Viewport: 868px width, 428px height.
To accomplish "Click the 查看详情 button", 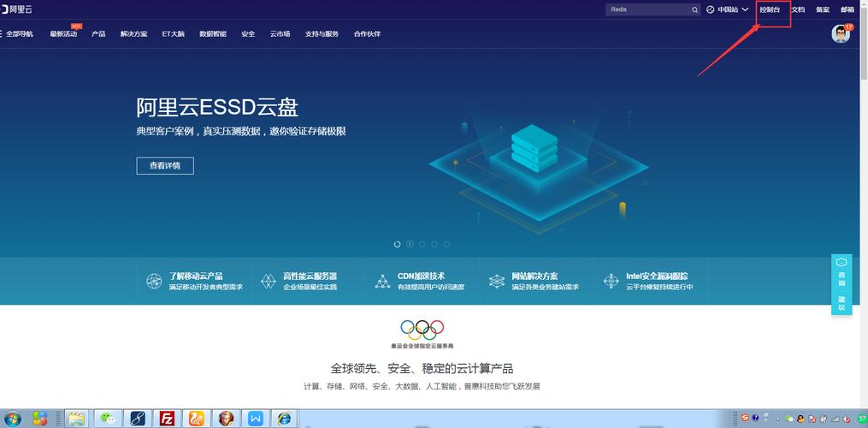I will point(165,166).
